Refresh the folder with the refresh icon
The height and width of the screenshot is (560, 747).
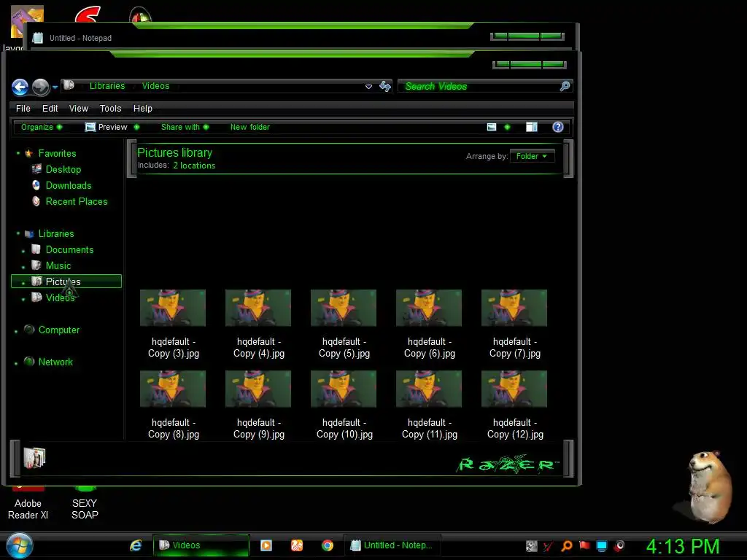click(x=385, y=86)
